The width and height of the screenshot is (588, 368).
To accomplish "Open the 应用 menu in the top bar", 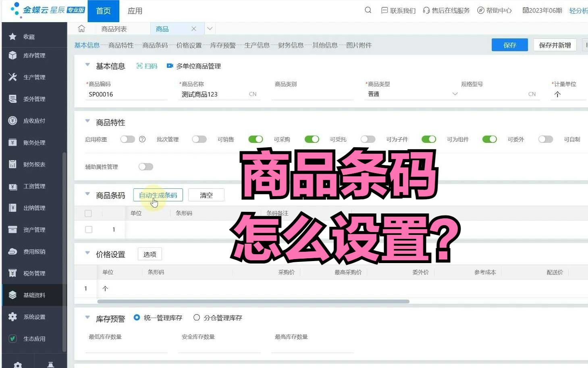I will (x=135, y=11).
